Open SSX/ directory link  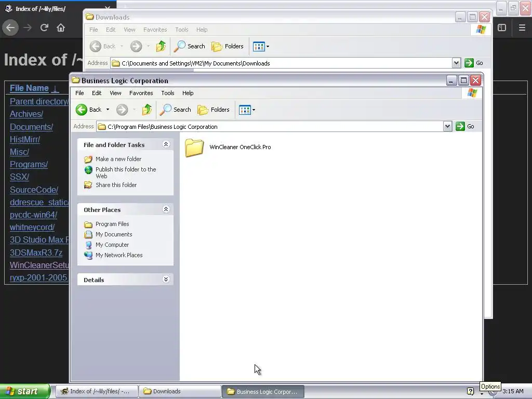click(x=19, y=177)
